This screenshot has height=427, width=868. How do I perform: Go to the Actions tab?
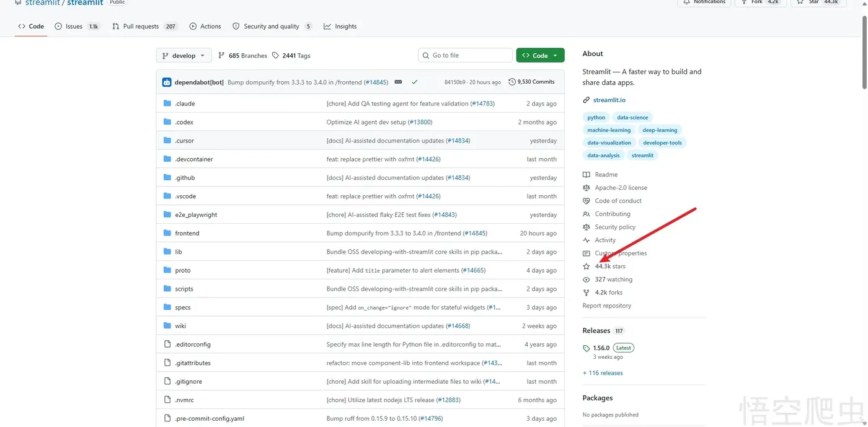205,27
